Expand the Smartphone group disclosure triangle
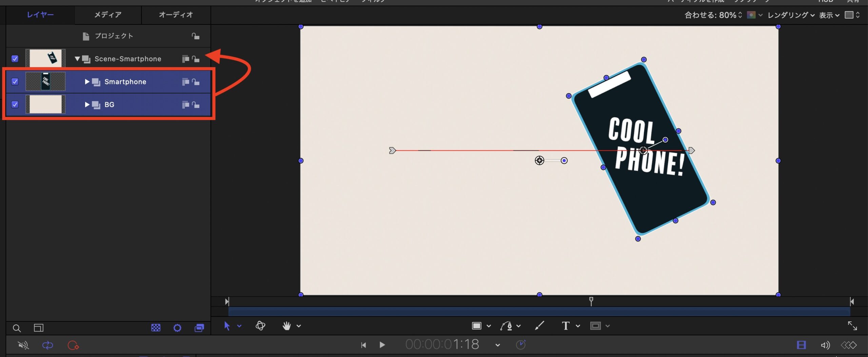The image size is (868, 357). click(x=87, y=82)
